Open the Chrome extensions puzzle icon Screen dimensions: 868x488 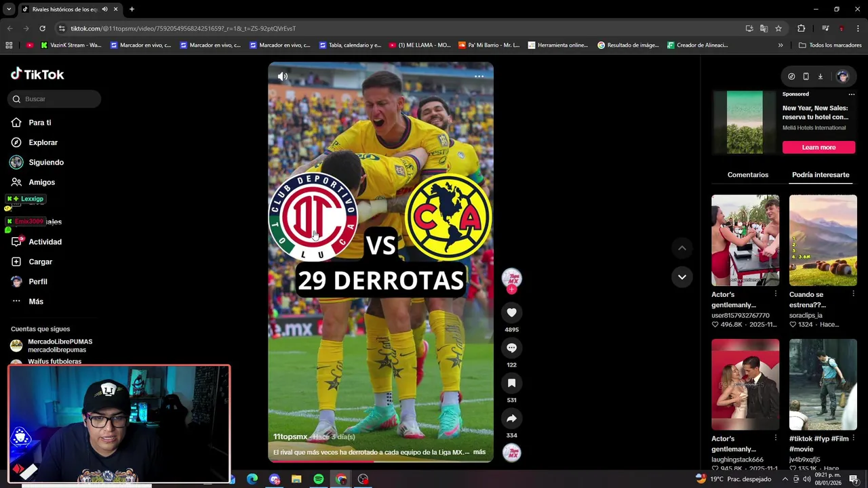coord(801,28)
